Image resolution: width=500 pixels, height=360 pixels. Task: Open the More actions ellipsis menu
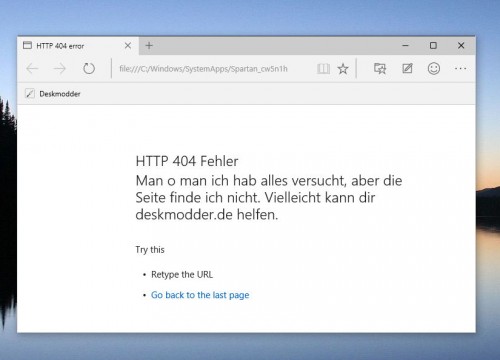coord(460,69)
